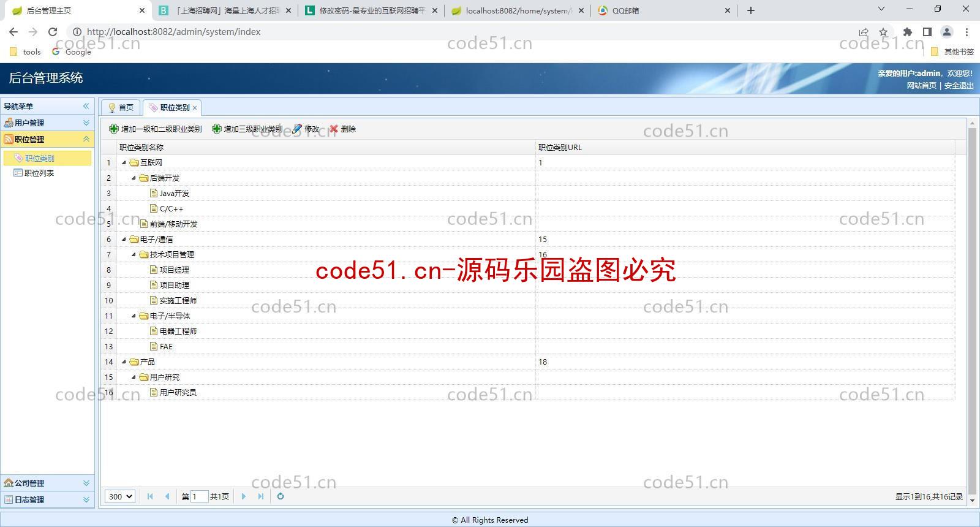Image resolution: width=980 pixels, height=527 pixels.
Task: Select the 用户研究员 row
Action: tap(528, 392)
